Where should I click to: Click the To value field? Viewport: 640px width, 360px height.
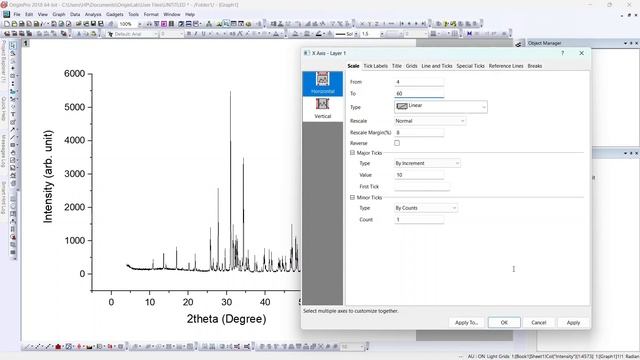(419, 93)
